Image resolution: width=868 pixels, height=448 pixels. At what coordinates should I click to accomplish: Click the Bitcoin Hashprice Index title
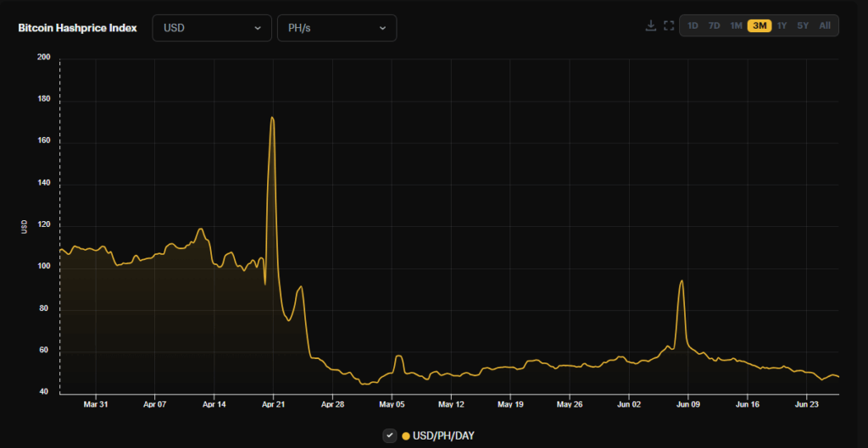(77, 28)
